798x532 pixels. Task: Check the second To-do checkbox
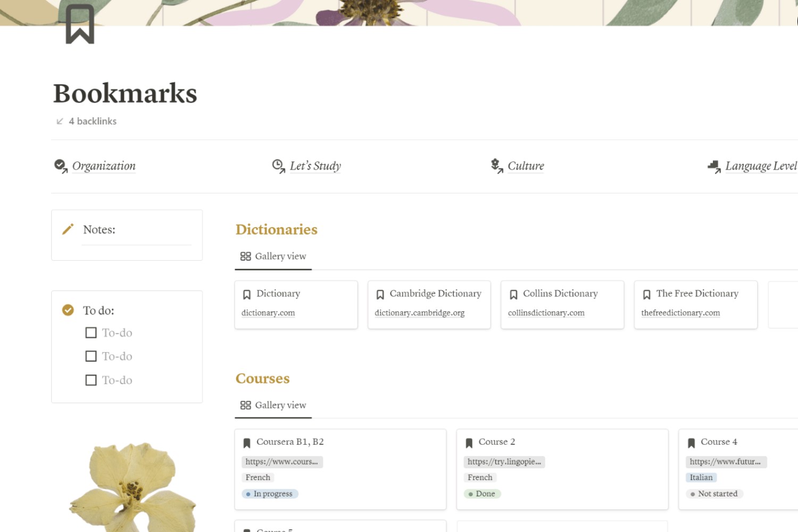click(90, 355)
